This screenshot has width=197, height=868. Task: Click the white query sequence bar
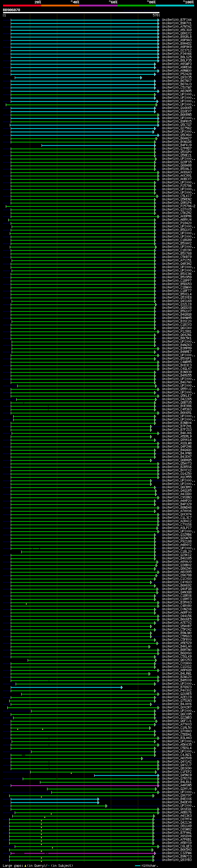pos(81,12)
